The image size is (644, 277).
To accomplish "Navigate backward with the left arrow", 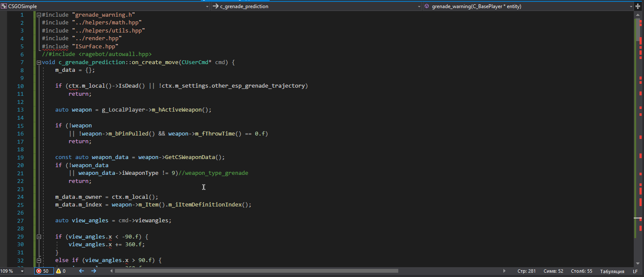I will pos(82,271).
